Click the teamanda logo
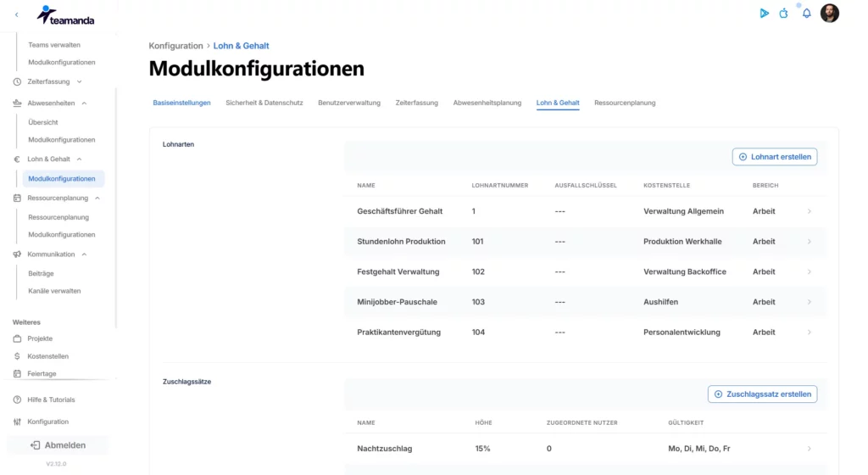 pos(65,15)
